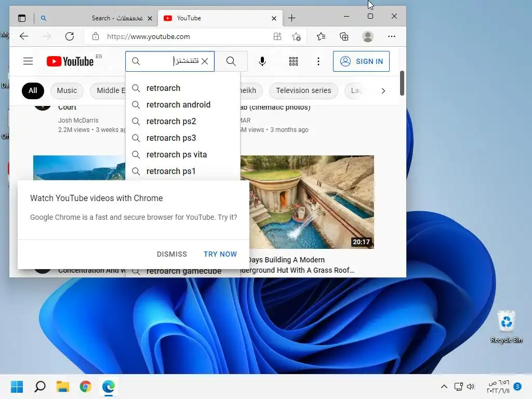Viewport: 532px width, 399px height.
Task: Choose 'retroarch android' suggestion
Action: 183,105
